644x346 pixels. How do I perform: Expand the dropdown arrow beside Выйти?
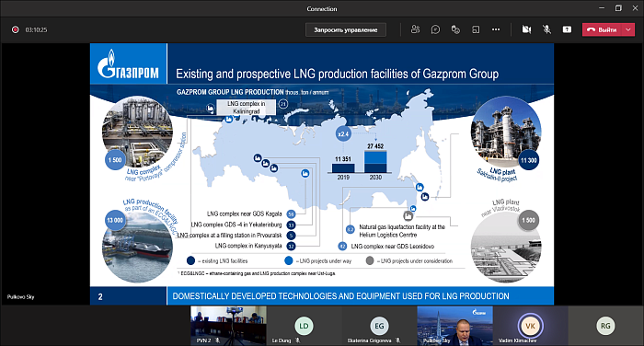tap(628, 29)
